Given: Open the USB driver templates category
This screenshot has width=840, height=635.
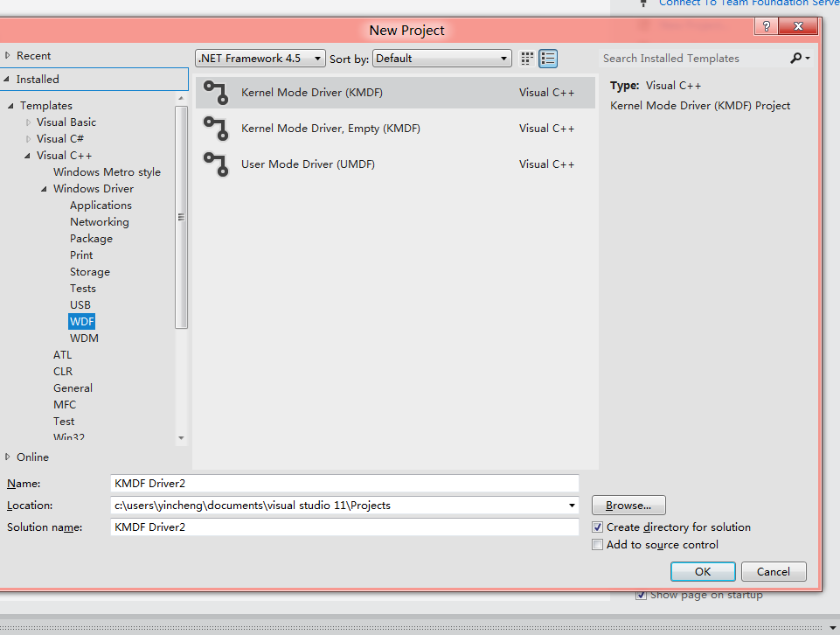Looking at the screenshot, I should coord(80,304).
